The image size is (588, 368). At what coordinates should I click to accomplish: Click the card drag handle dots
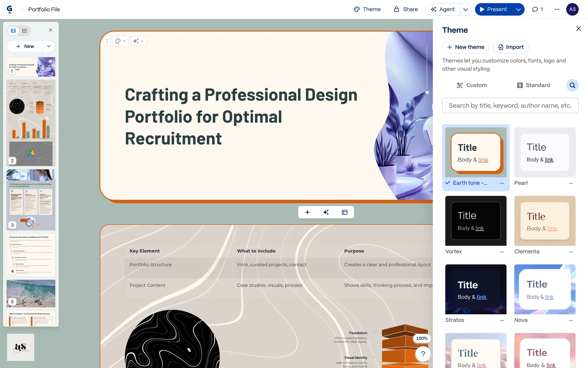(x=107, y=41)
